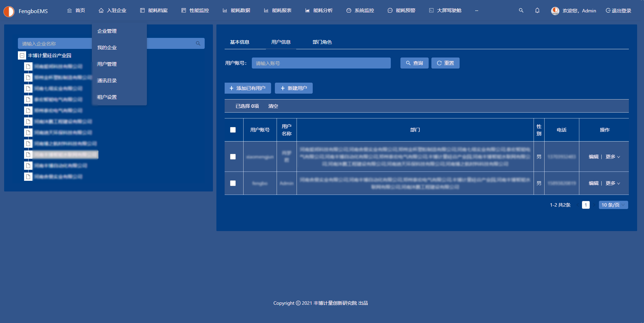Toggle the select-all checkbox in table header
The width and height of the screenshot is (644, 323).
click(x=233, y=130)
